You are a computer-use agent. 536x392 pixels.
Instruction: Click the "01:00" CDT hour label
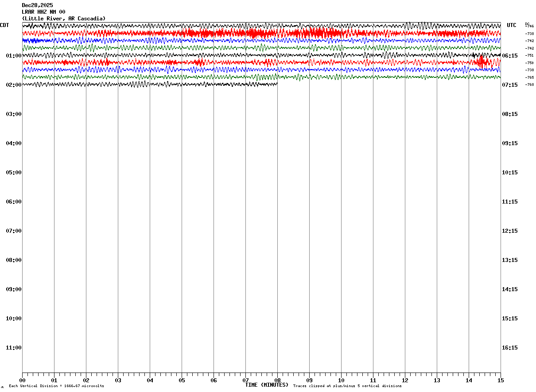click(14, 56)
